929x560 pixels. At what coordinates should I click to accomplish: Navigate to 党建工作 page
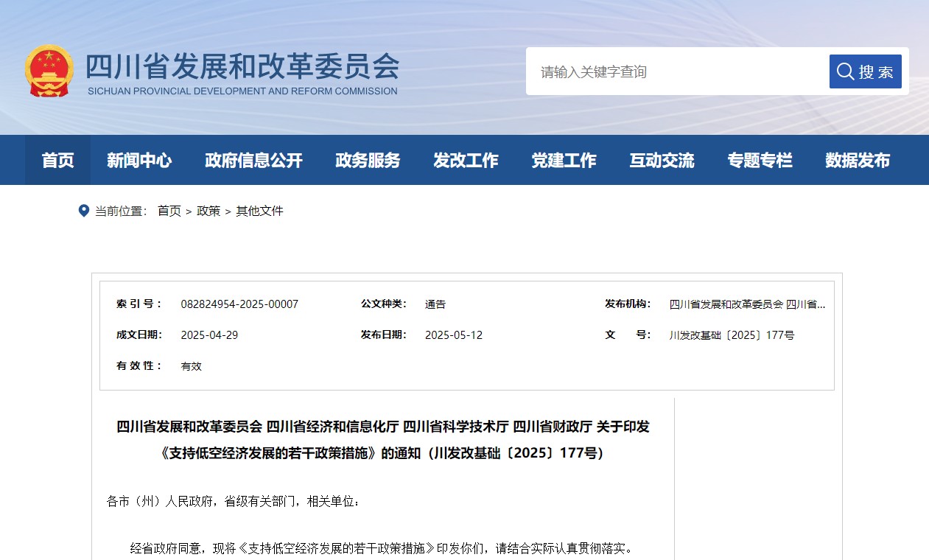pos(564,160)
